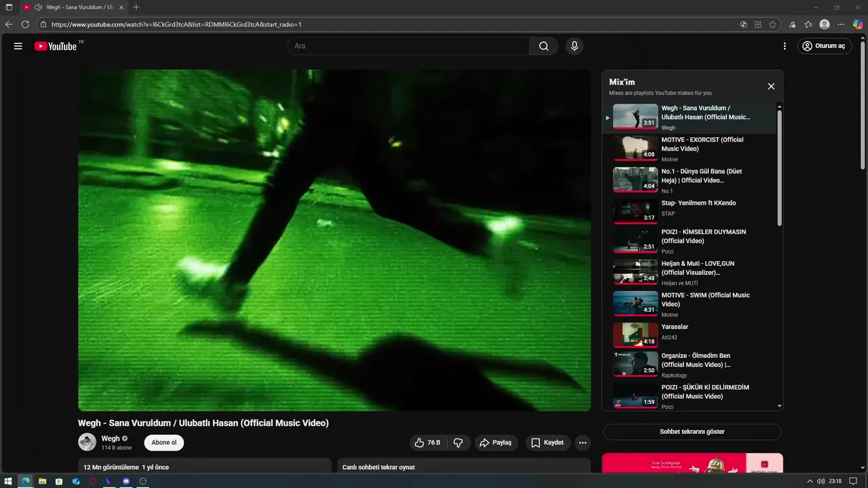Click the Oturum aç sign-in button
Screen dimensions: 868x488
tap(825, 46)
